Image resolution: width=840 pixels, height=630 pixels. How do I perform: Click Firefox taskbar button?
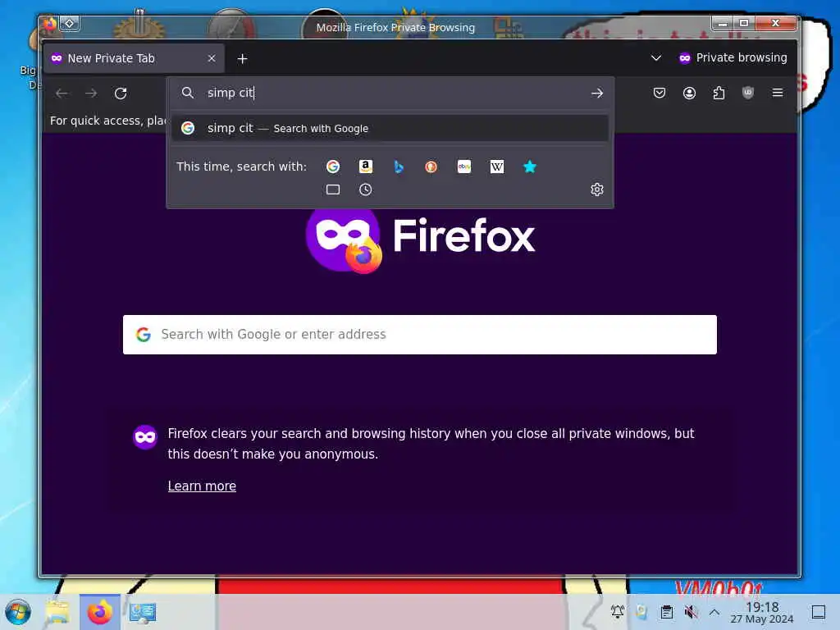(99, 612)
